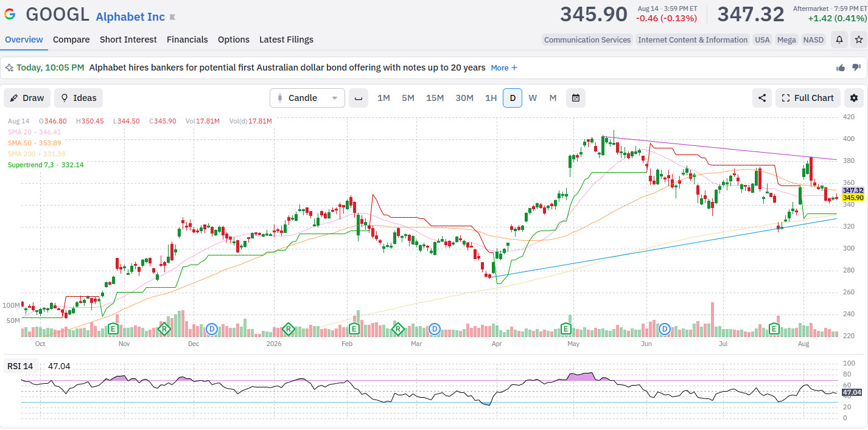Open the chart settings gear icon
This screenshot has height=430, width=868.
[854, 98]
